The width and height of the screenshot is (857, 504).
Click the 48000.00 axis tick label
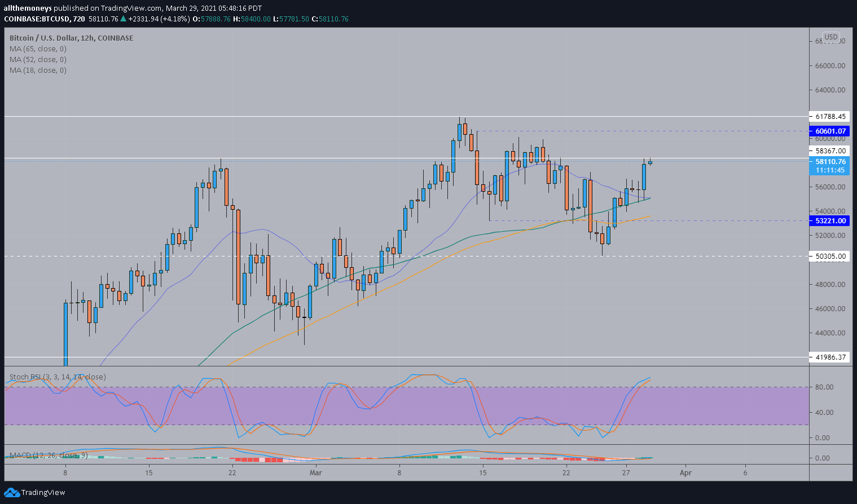[x=830, y=285]
